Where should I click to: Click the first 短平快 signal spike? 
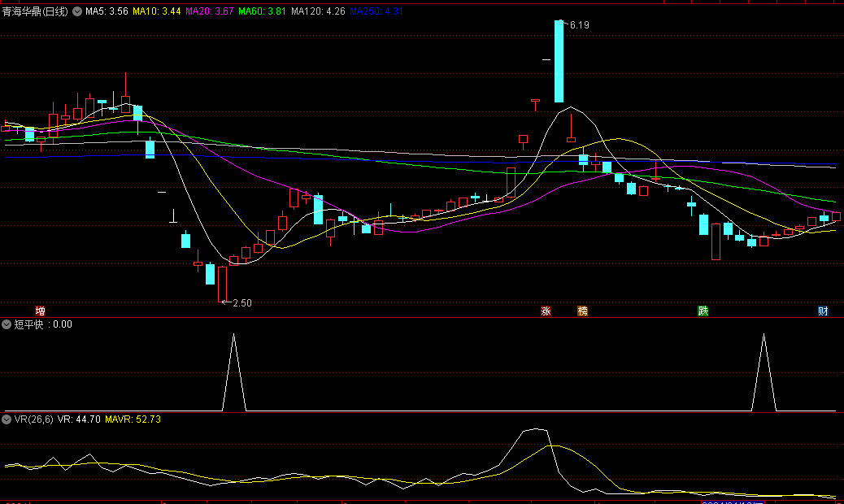coord(234,336)
